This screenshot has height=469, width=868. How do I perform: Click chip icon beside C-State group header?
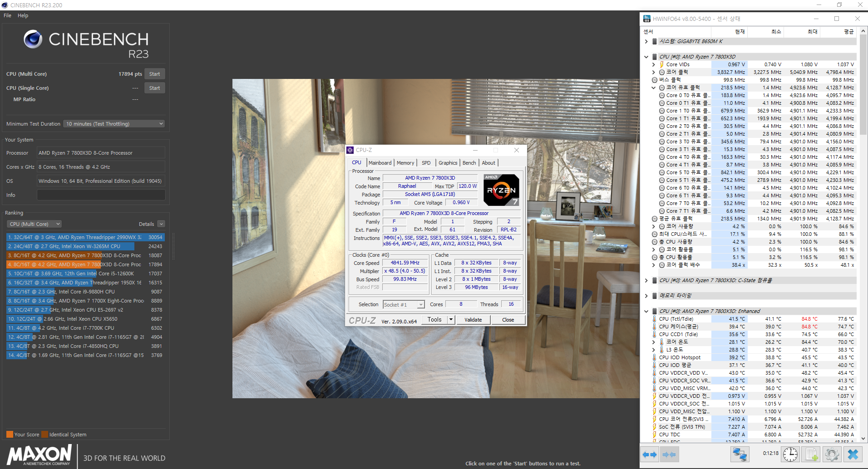pos(655,280)
